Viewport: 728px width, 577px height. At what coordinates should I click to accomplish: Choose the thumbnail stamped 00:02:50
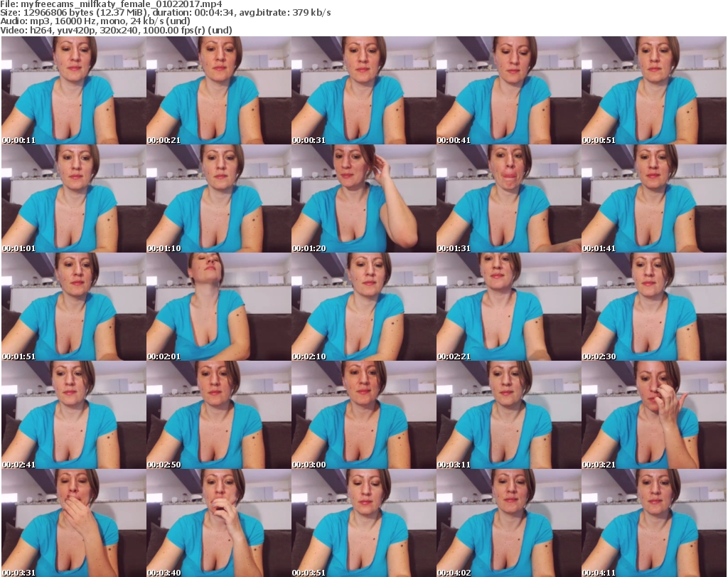click(219, 415)
